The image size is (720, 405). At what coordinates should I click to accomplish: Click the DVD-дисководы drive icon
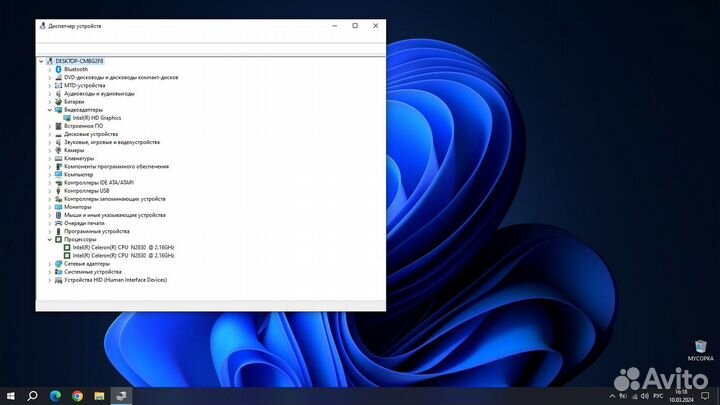[x=58, y=78]
